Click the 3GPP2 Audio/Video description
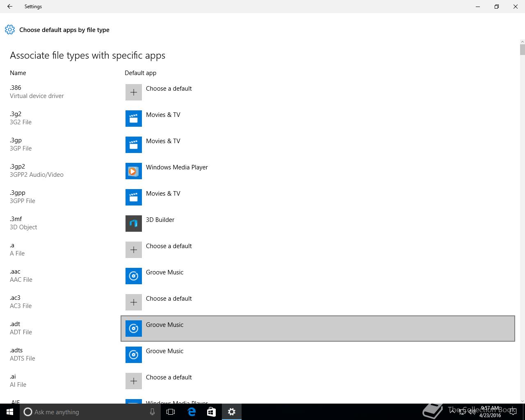This screenshot has height=420, width=525. point(37,175)
